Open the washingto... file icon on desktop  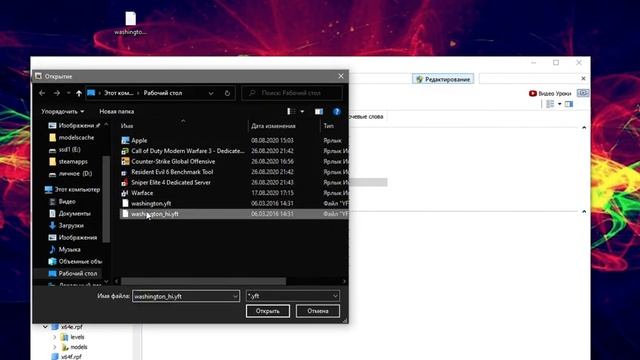click(130, 23)
